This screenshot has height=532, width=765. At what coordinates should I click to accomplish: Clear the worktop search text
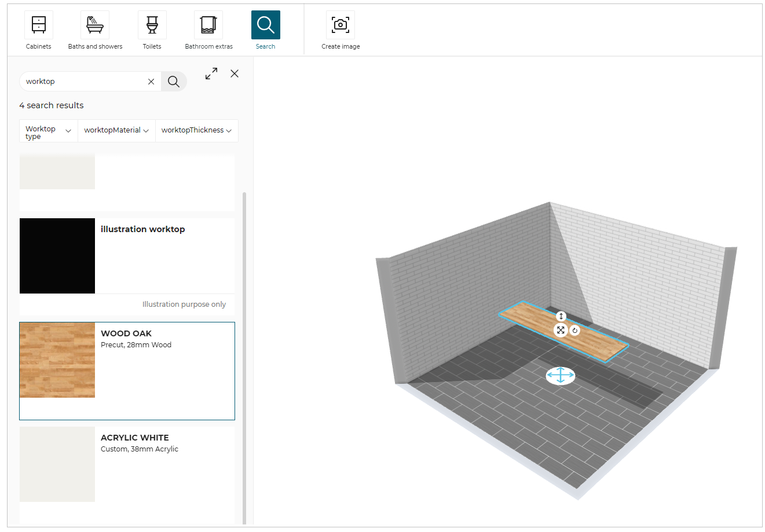click(151, 82)
